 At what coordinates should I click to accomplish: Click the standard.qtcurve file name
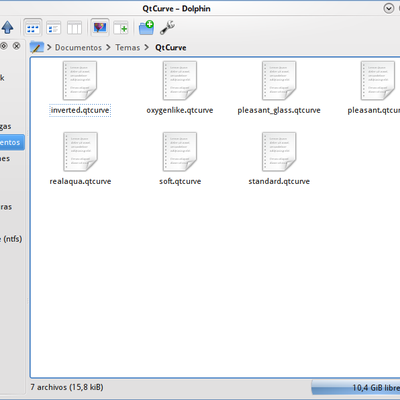coord(279,181)
